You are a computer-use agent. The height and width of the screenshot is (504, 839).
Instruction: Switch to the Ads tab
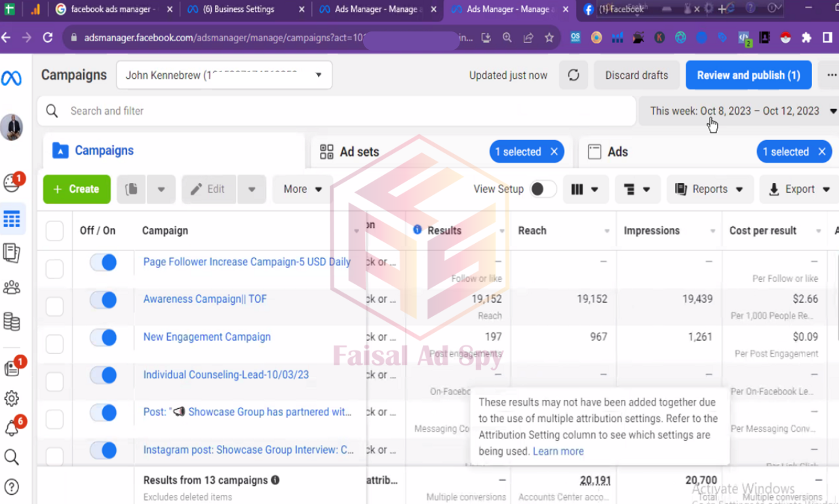coord(617,152)
